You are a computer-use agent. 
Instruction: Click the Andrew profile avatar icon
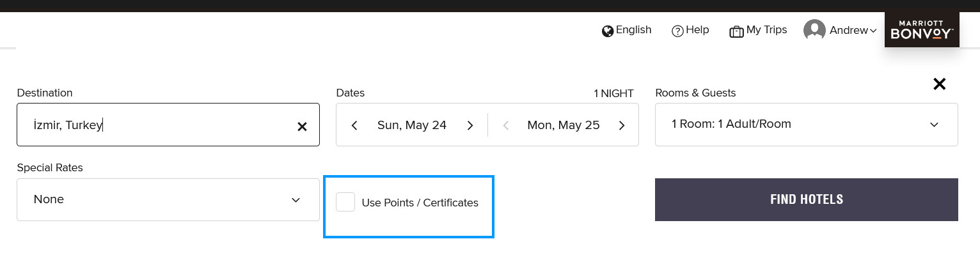coord(814,30)
